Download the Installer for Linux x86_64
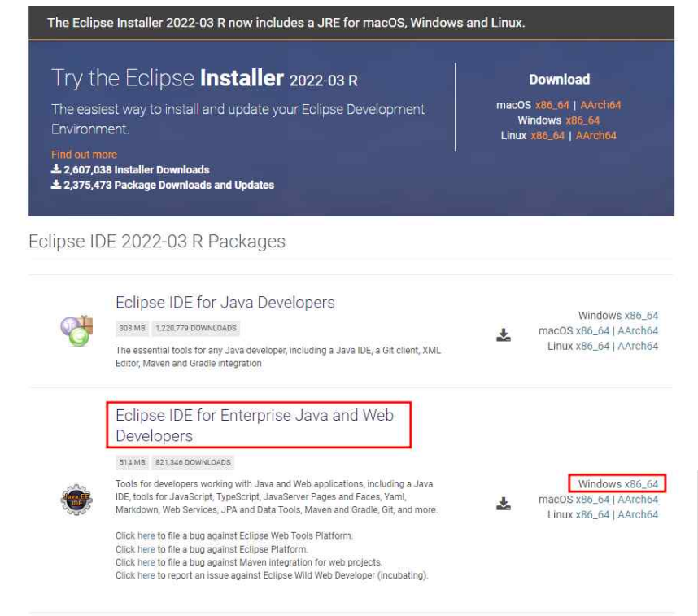This screenshot has height=616, width=698. [547, 135]
